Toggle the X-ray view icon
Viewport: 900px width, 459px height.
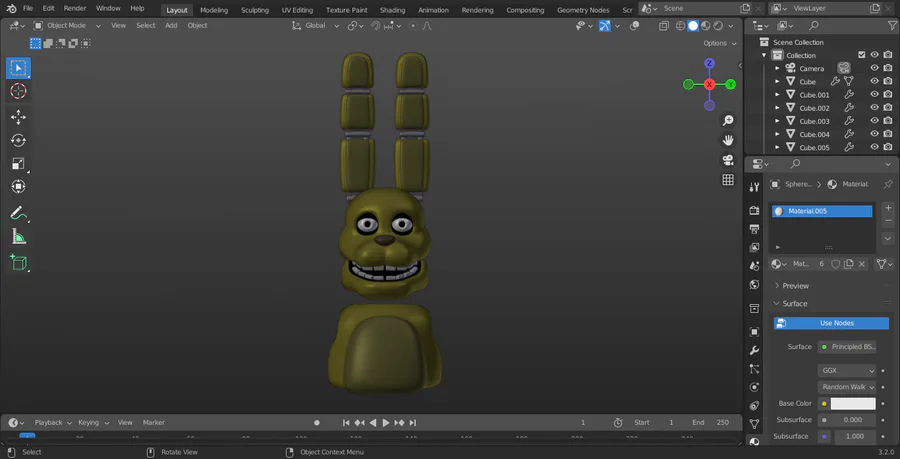[664, 26]
